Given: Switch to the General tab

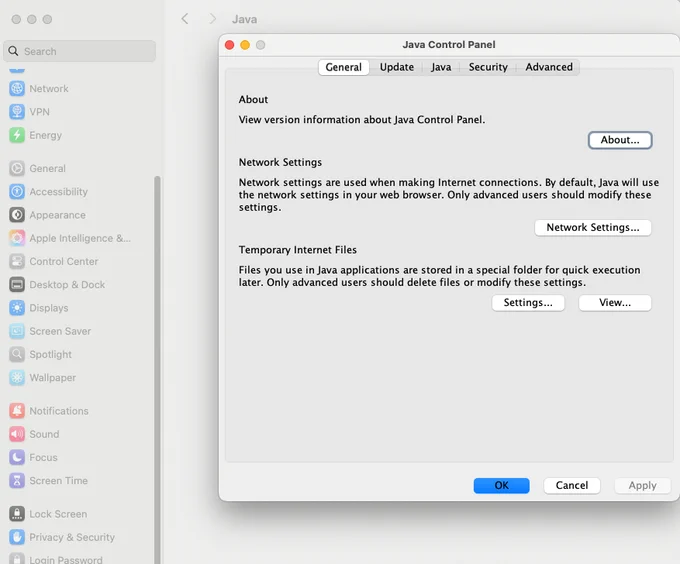Looking at the screenshot, I should click(x=343, y=67).
